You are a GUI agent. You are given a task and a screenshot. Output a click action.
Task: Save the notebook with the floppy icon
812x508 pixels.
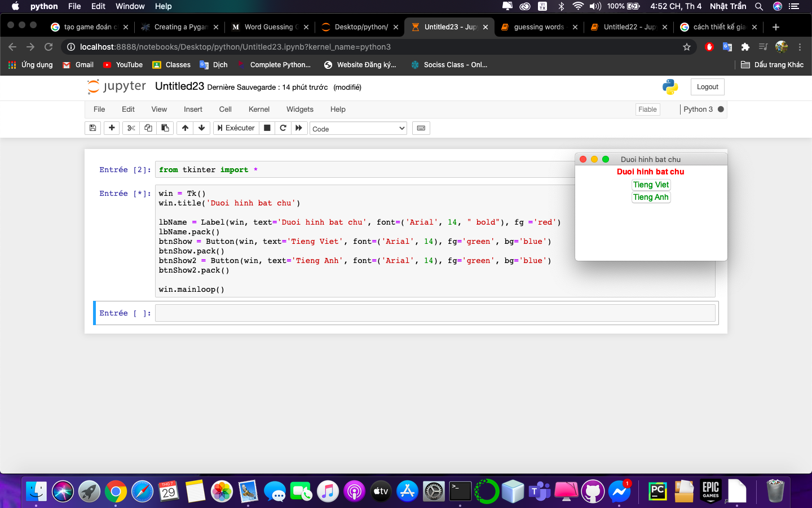tap(92, 128)
